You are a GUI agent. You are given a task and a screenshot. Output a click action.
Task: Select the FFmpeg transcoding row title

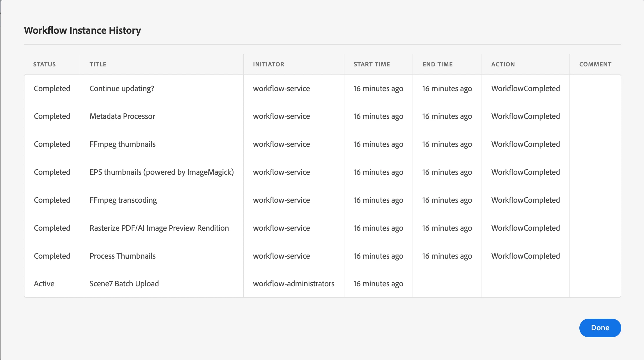coord(123,200)
